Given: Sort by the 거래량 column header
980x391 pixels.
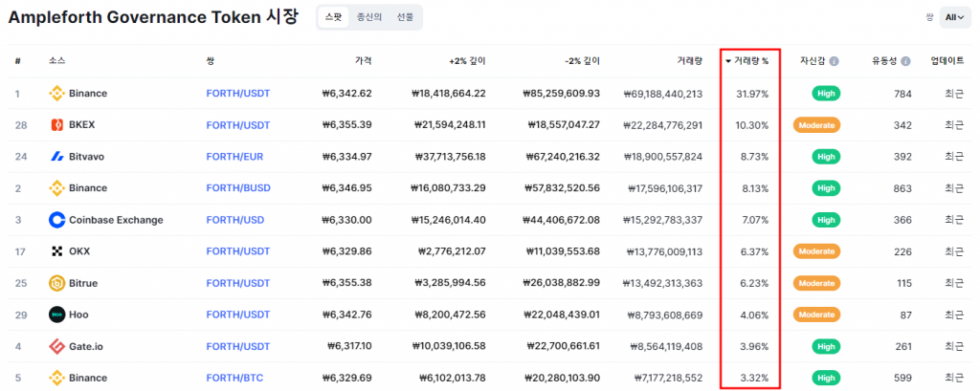Looking at the screenshot, I should (x=689, y=61).
